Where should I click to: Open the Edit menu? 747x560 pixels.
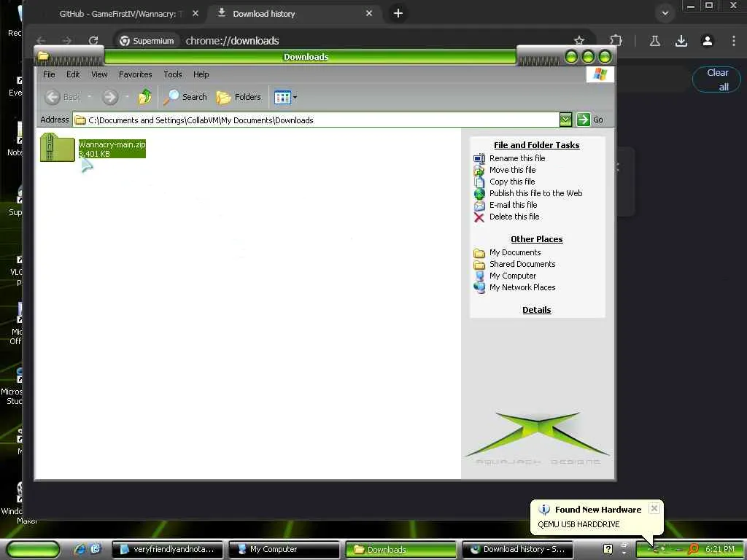(x=73, y=74)
